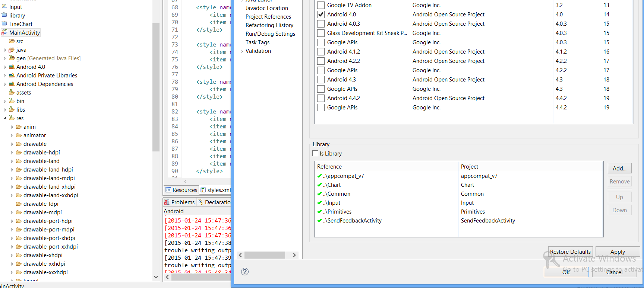Click the MainActivity project icon

click(4, 32)
